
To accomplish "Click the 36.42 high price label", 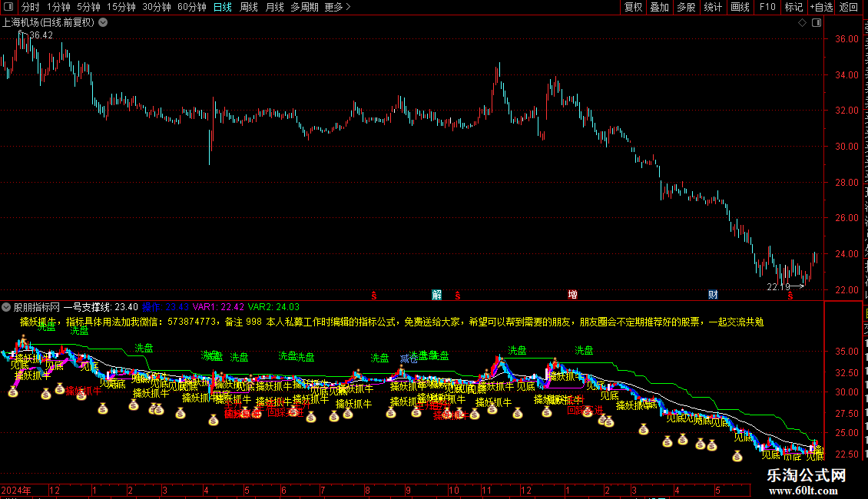I will click(41, 35).
